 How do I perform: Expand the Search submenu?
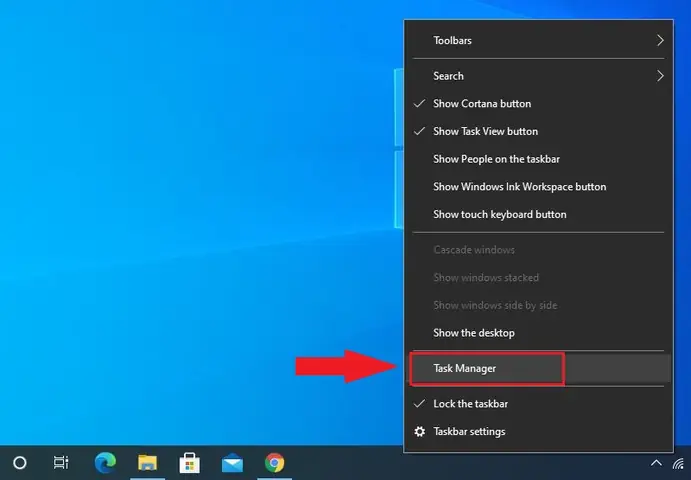tap(539, 76)
